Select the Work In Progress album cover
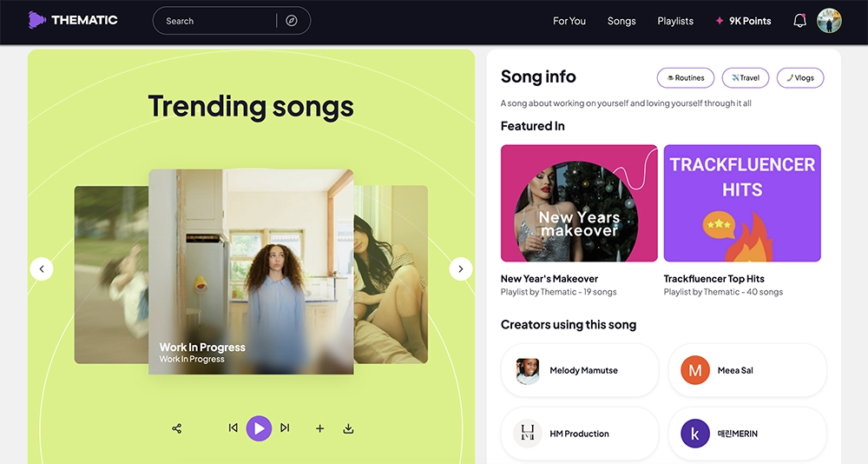 pos(252,272)
